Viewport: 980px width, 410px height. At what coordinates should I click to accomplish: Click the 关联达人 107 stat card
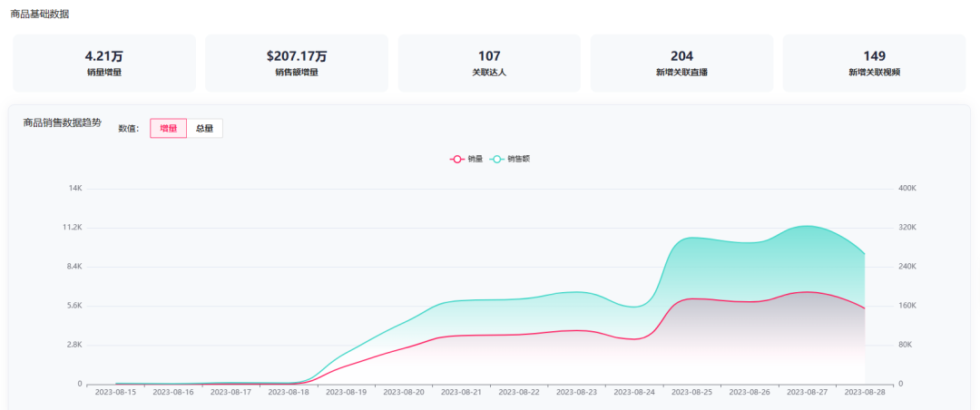tap(489, 63)
